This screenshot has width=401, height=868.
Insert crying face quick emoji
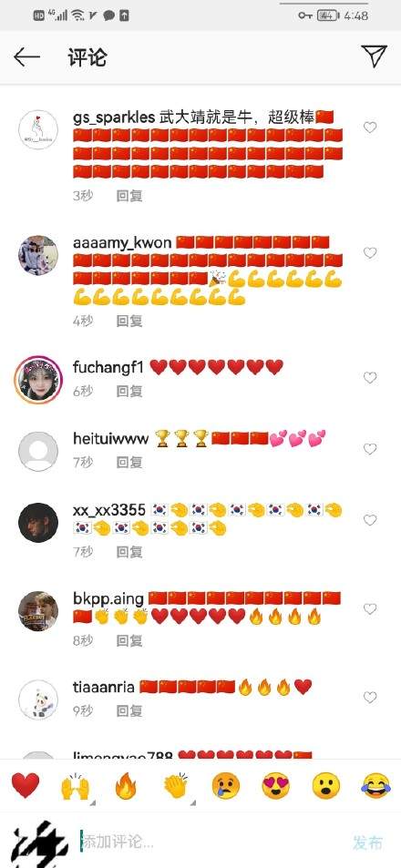(226, 786)
